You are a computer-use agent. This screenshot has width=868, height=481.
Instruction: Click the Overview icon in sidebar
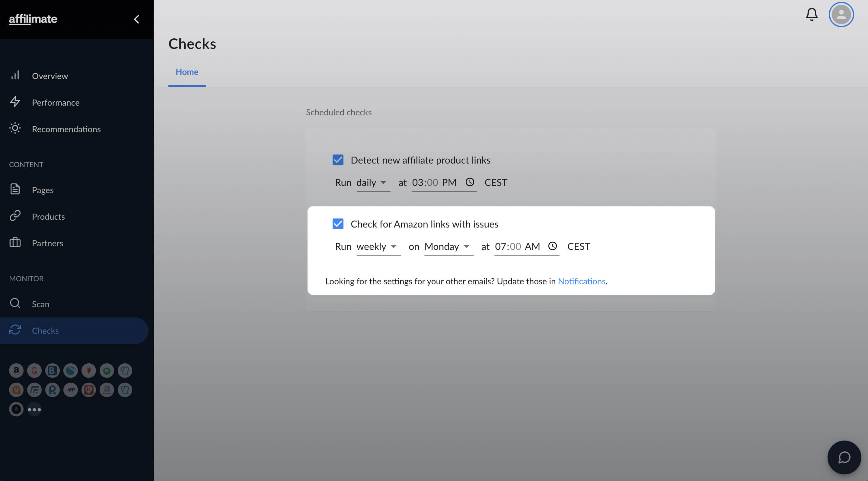[15, 75]
